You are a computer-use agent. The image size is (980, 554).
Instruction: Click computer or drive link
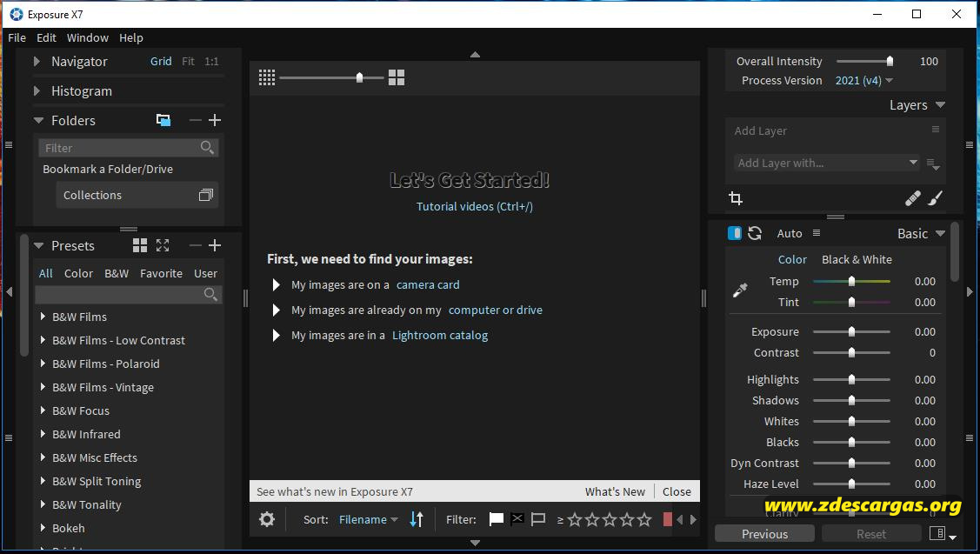[x=495, y=310]
